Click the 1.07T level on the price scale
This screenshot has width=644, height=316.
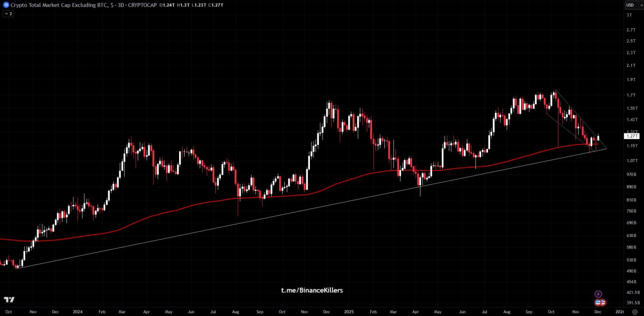pyautogui.click(x=632, y=161)
